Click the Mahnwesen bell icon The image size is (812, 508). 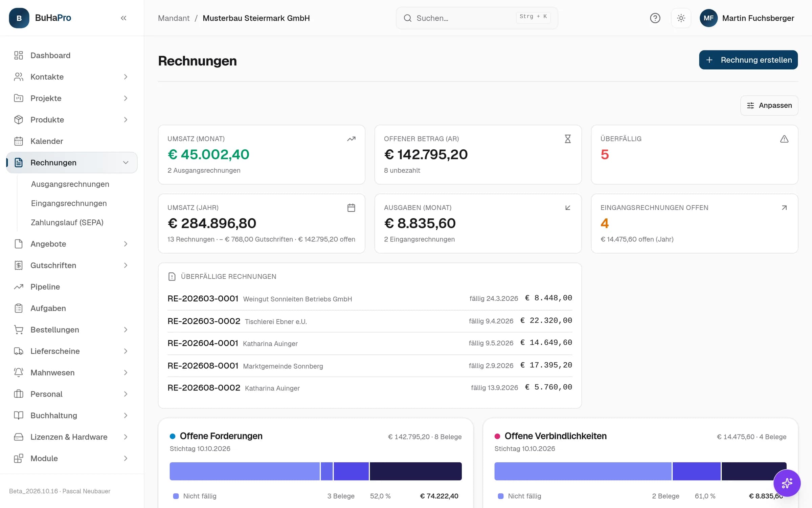tap(19, 373)
